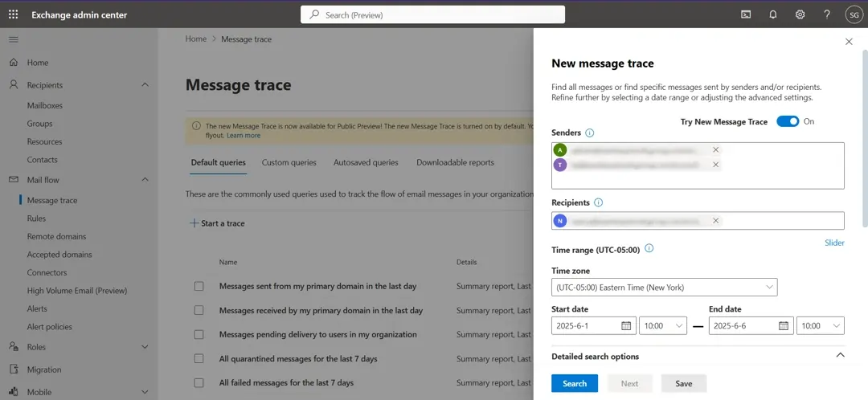Switch to Downloadable reports tab
This screenshot has height=400, width=868.
coord(455,162)
